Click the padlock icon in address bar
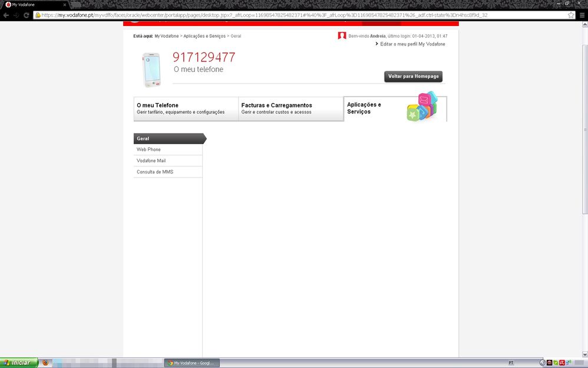This screenshot has width=588, height=368. (x=38, y=15)
